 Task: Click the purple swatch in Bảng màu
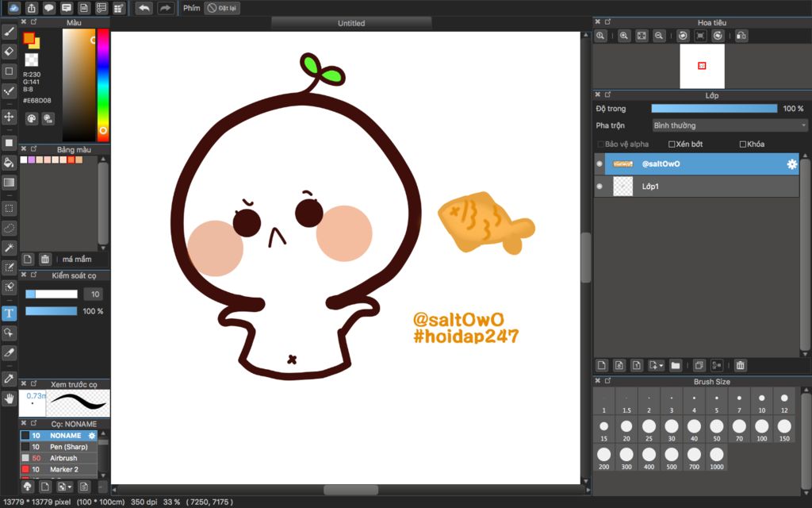[x=32, y=160]
